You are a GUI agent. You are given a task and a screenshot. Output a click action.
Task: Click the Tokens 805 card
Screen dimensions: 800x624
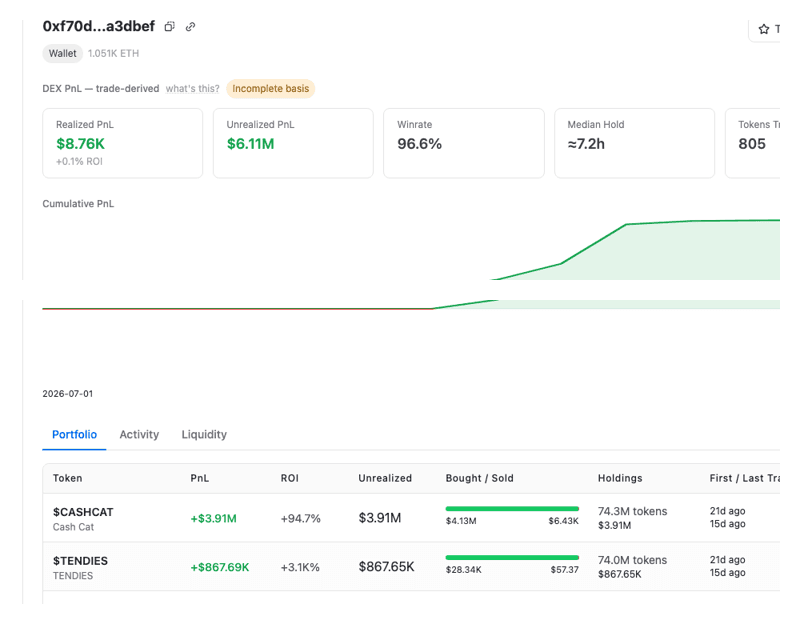[x=753, y=143]
